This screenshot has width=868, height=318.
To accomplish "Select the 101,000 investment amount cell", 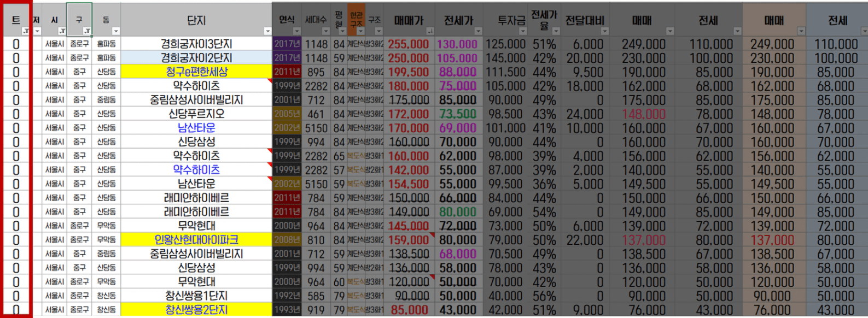I will pos(505,128).
